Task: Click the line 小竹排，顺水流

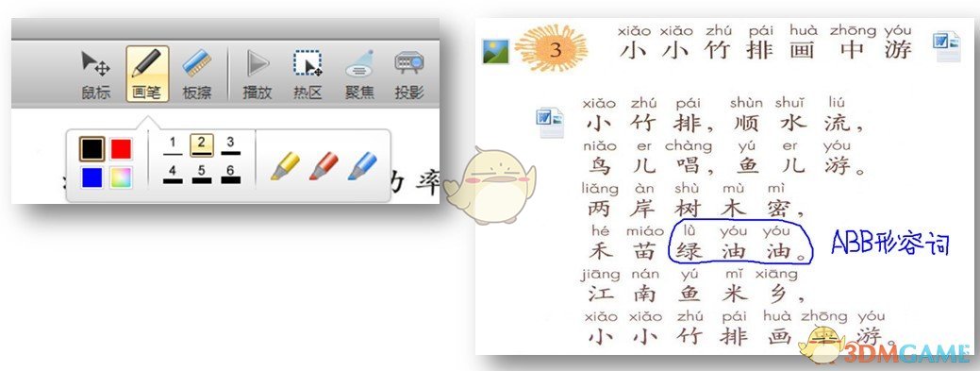Action: pyautogui.click(x=724, y=124)
